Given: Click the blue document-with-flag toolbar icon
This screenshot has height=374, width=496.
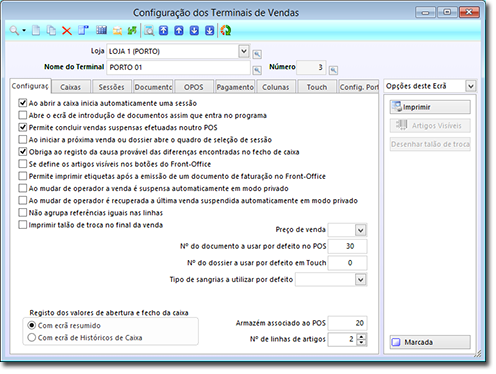Looking at the screenshot, I should (x=83, y=31).
